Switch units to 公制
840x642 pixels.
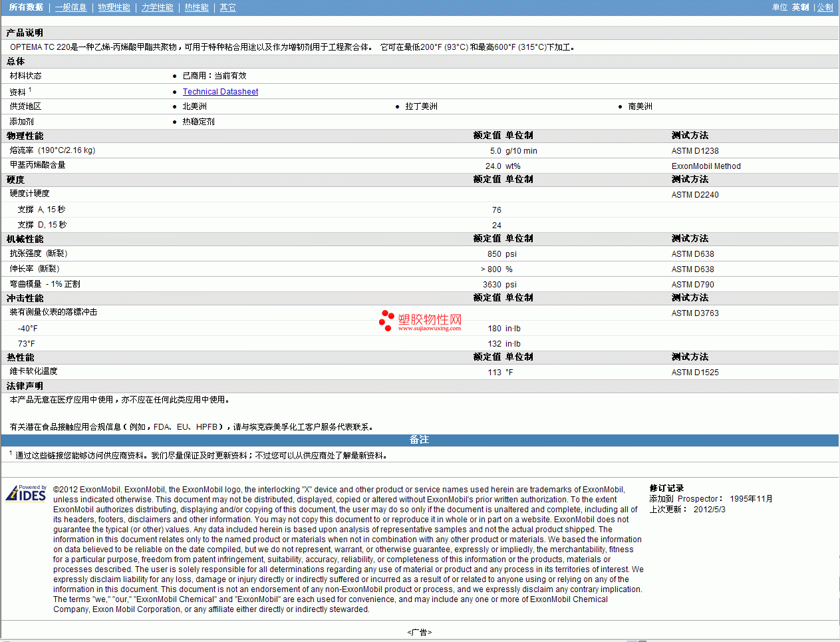[825, 7]
